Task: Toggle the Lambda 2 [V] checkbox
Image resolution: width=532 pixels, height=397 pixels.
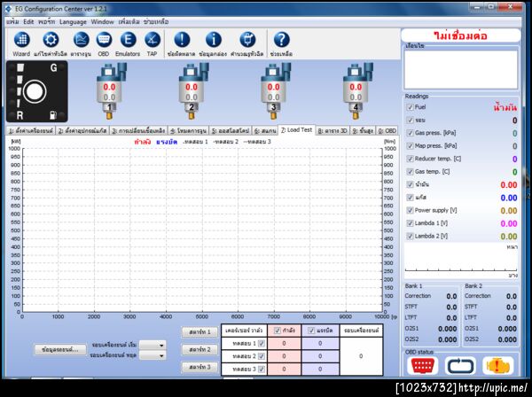Action: [410, 236]
